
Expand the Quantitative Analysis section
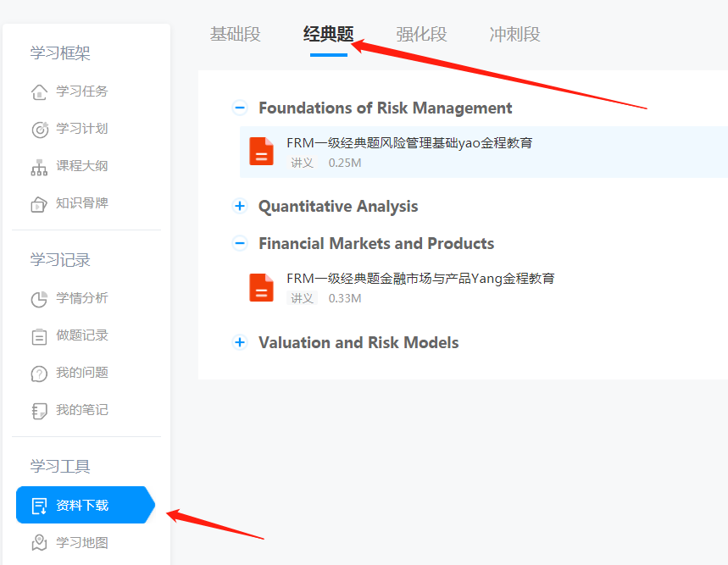click(x=240, y=206)
